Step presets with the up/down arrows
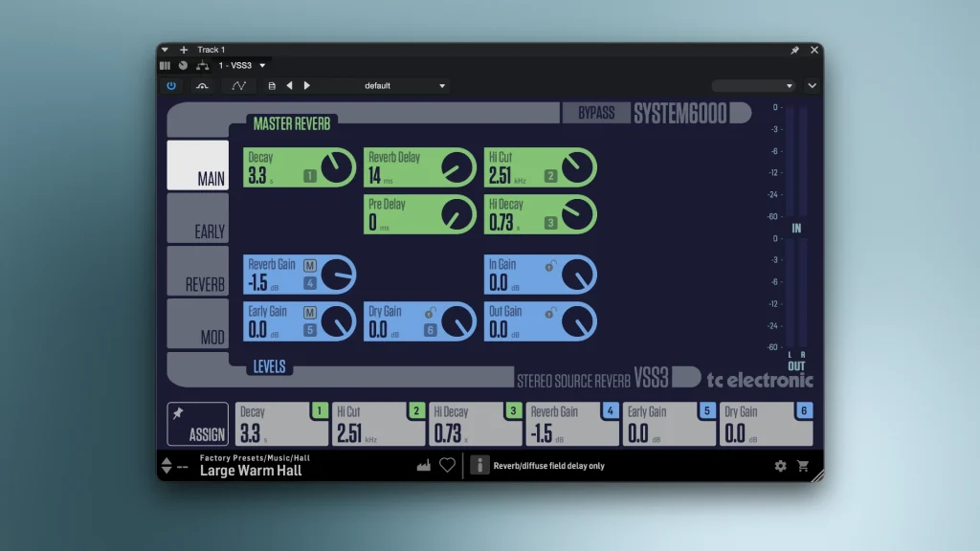980x551 pixels. click(x=167, y=466)
